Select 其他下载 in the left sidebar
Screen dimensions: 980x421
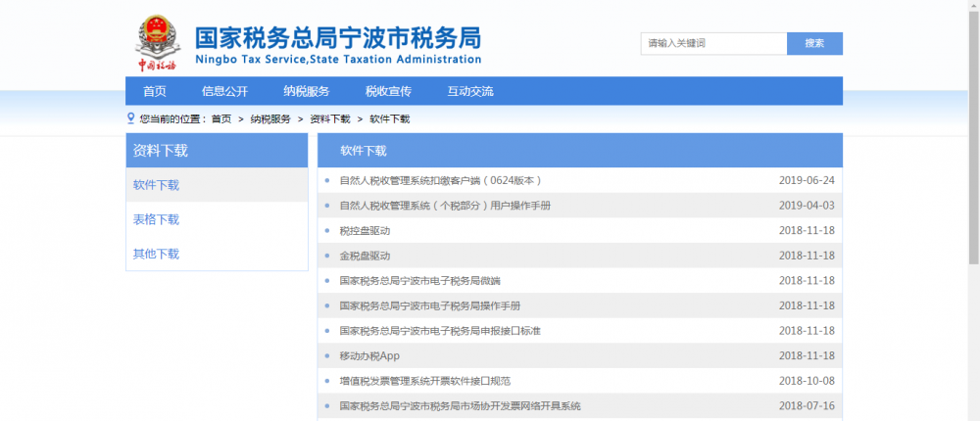(157, 254)
